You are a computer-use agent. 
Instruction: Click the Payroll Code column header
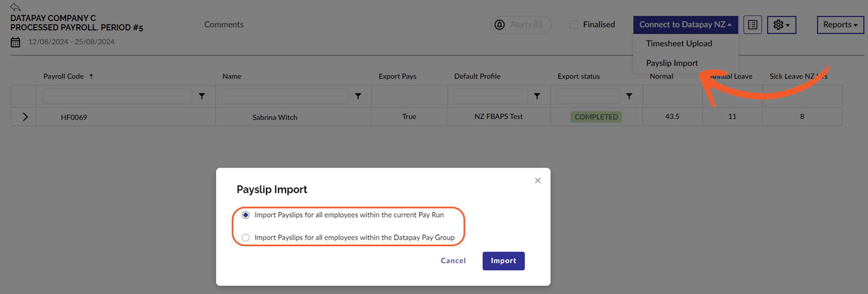63,76
